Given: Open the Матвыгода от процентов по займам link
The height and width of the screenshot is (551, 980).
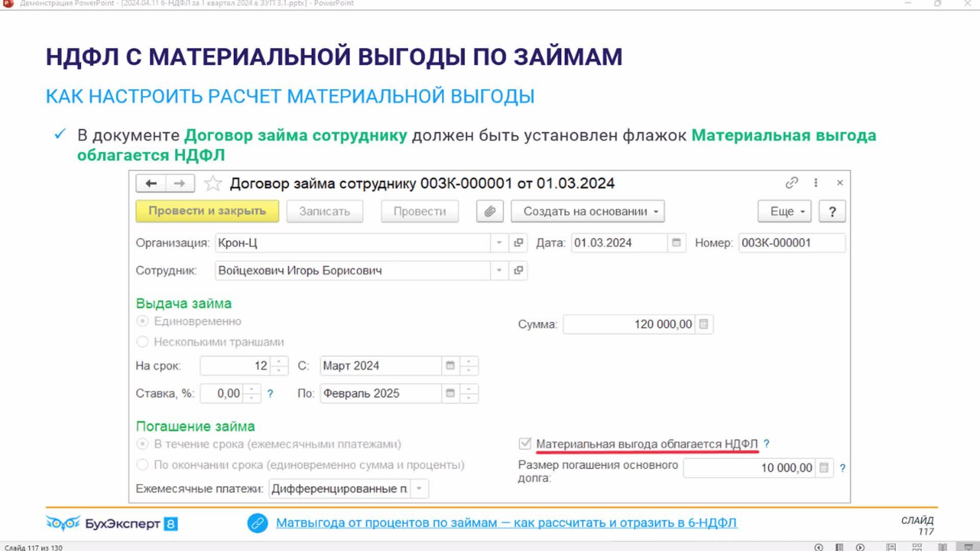Looking at the screenshot, I should coord(506,523).
